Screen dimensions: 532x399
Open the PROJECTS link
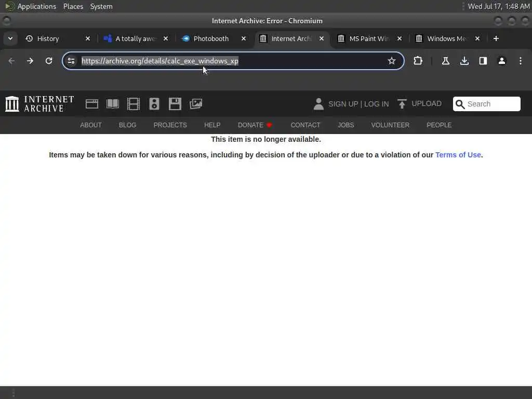(x=170, y=125)
